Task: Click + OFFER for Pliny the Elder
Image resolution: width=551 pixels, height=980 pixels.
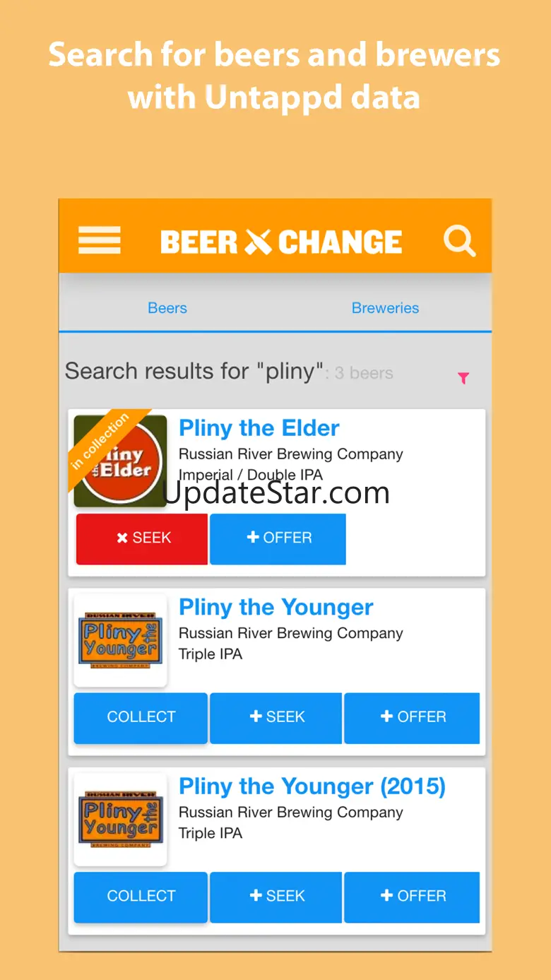Action: (x=278, y=538)
